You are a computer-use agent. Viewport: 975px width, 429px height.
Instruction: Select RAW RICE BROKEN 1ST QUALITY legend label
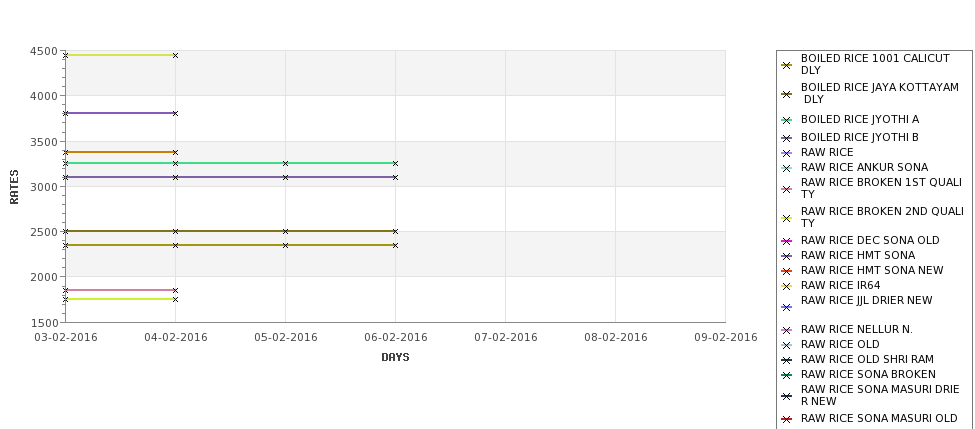coord(881,188)
